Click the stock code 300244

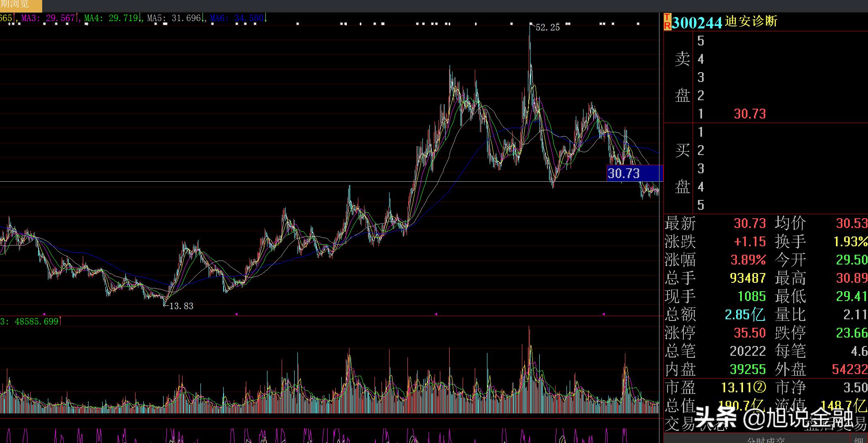(x=697, y=22)
